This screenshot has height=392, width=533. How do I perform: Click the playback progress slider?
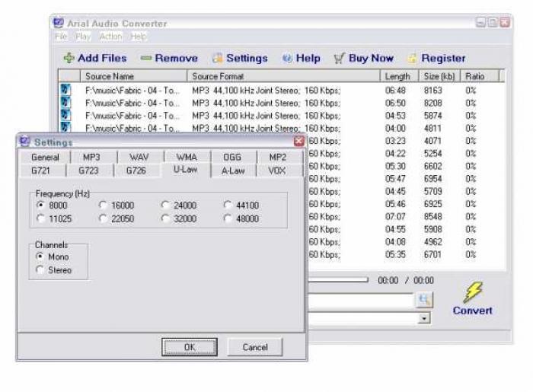(x=337, y=280)
